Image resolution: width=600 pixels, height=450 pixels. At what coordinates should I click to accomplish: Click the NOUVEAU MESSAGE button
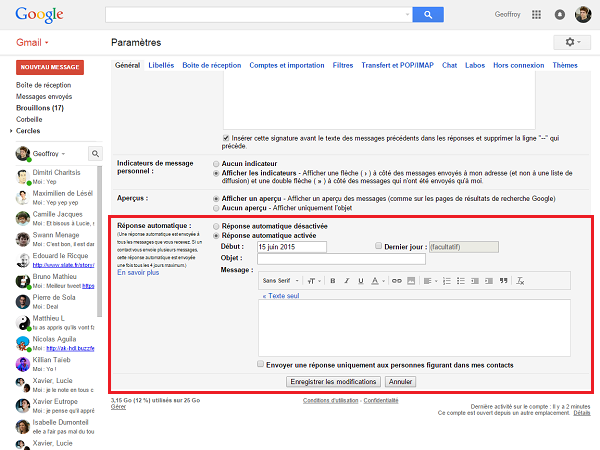50,67
